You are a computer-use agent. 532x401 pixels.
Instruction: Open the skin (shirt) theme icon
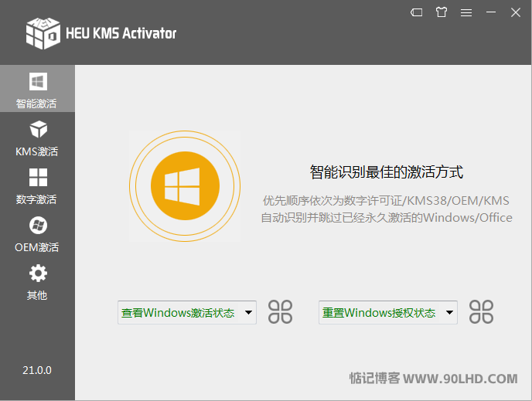coord(441,12)
